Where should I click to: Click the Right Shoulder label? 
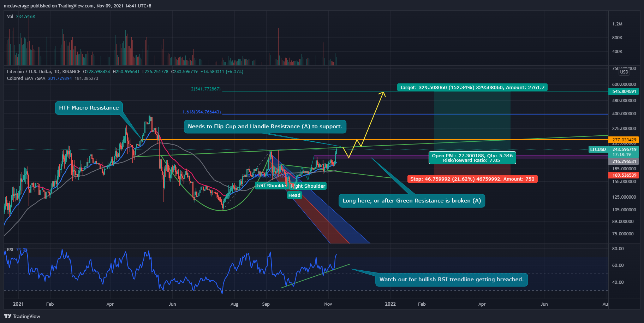[x=308, y=186]
